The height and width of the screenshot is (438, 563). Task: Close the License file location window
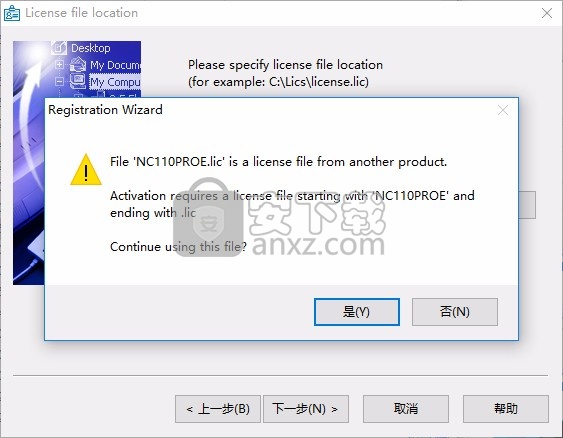pos(547,13)
